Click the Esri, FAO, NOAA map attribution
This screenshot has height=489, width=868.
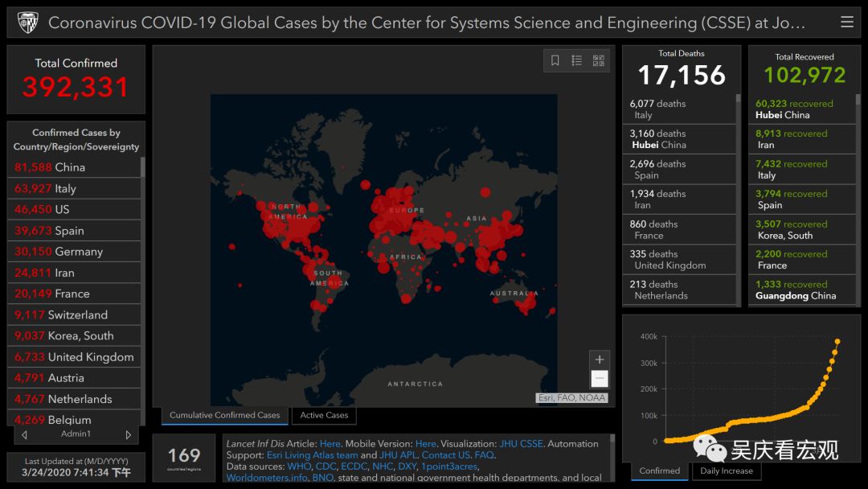coord(572,397)
